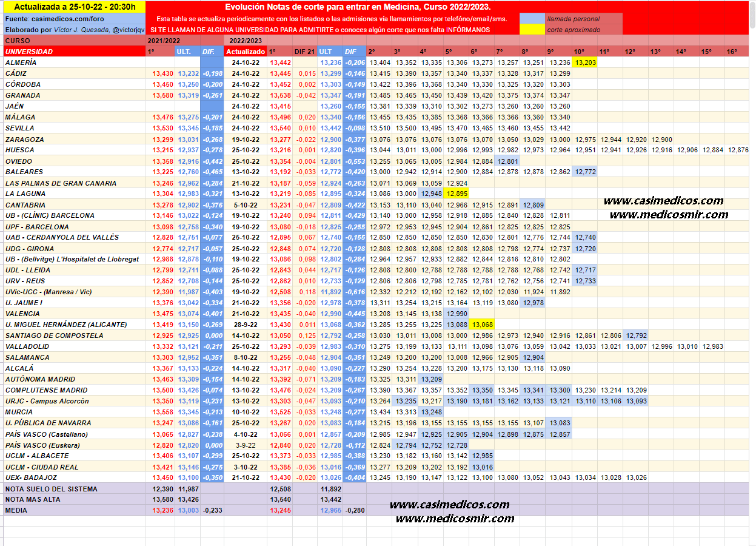Select the MEDIA summary row label
Image resolution: width=756 pixels, height=546 pixels.
(x=16, y=510)
